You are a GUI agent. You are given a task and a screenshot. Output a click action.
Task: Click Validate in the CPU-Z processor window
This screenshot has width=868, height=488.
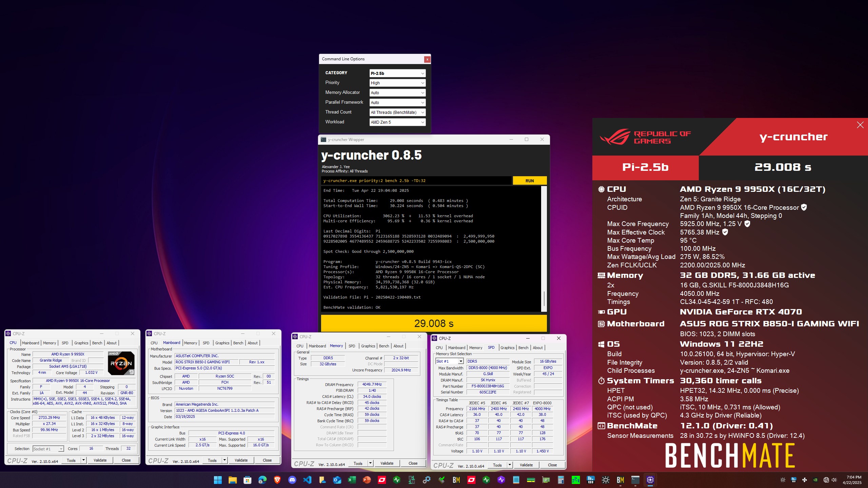point(100,460)
